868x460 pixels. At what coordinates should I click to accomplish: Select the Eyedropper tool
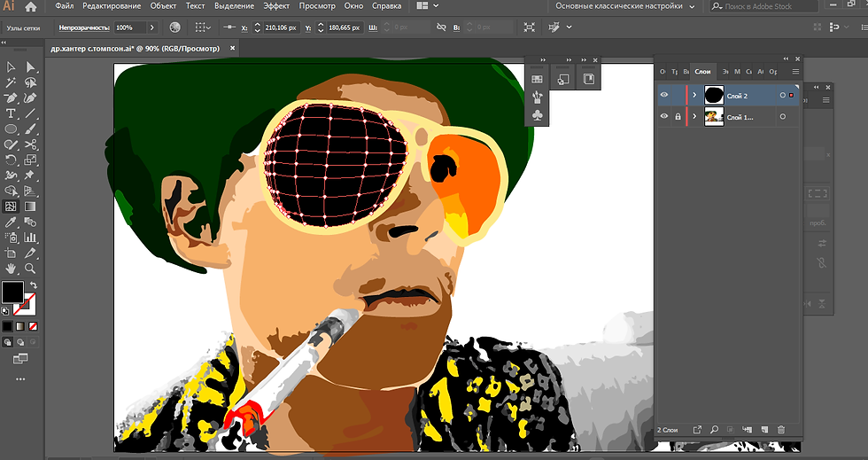11,222
